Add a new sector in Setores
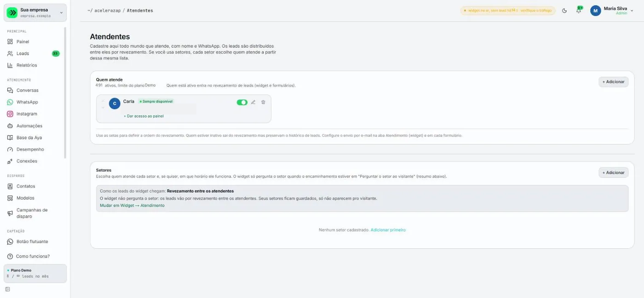Viewport: 644px width, 298px height. (613, 172)
